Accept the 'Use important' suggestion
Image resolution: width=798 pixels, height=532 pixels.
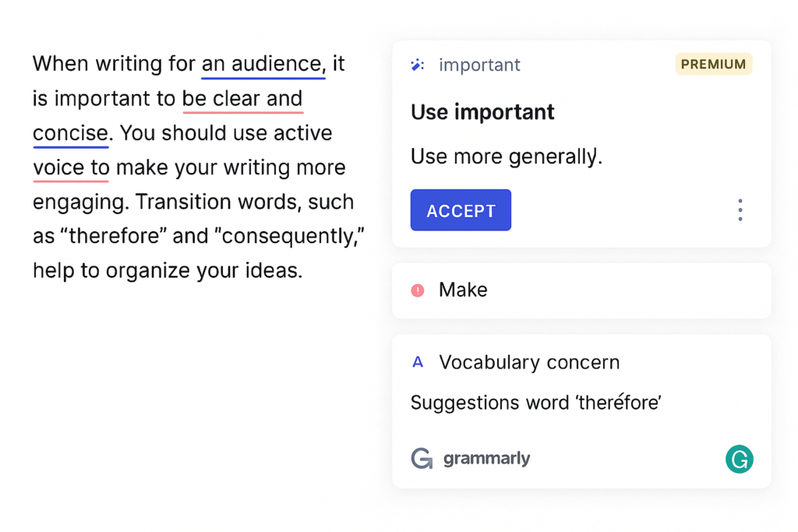tap(461, 210)
